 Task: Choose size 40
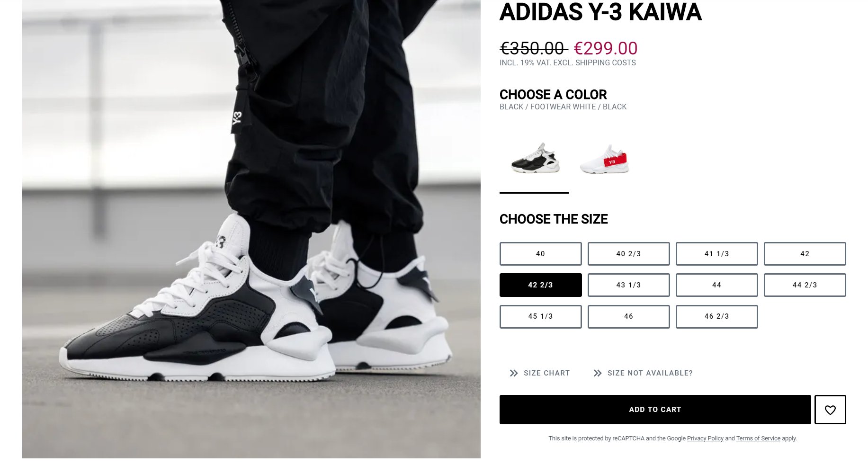pyautogui.click(x=541, y=254)
